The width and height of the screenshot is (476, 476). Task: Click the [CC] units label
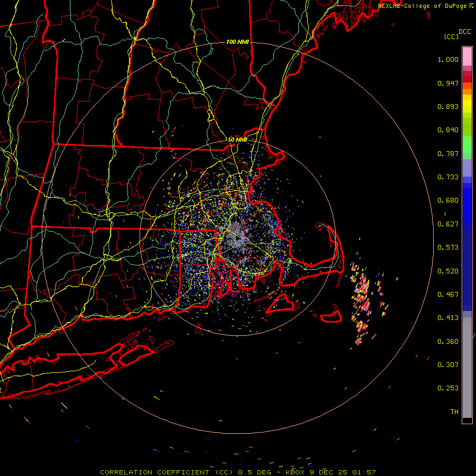pyautogui.click(x=451, y=36)
